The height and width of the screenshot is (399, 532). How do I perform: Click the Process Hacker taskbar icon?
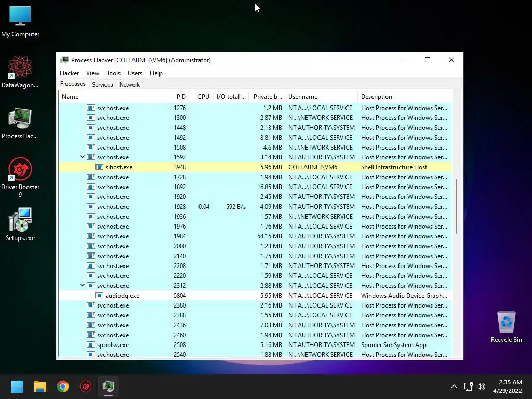tap(109, 387)
